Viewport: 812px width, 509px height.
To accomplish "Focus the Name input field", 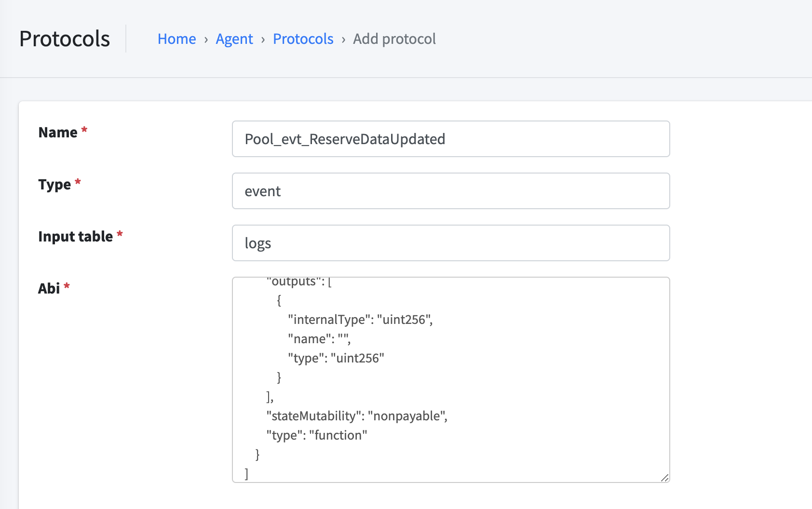I will tap(450, 139).
